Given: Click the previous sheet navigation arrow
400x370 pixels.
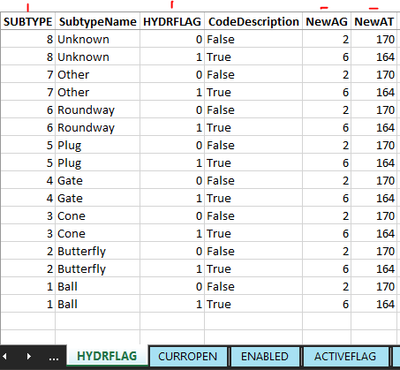Looking at the screenshot, I should click(5, 357).
